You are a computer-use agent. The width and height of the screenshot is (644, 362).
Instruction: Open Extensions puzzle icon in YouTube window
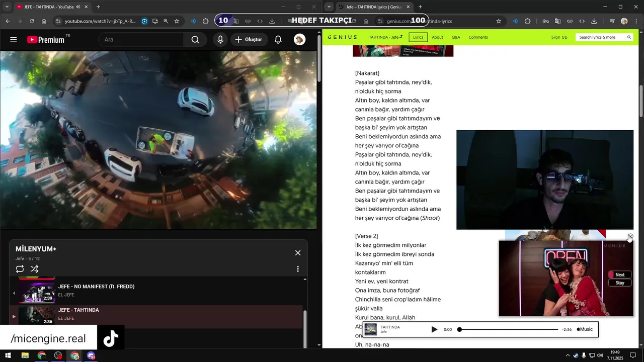coord(206,21)
